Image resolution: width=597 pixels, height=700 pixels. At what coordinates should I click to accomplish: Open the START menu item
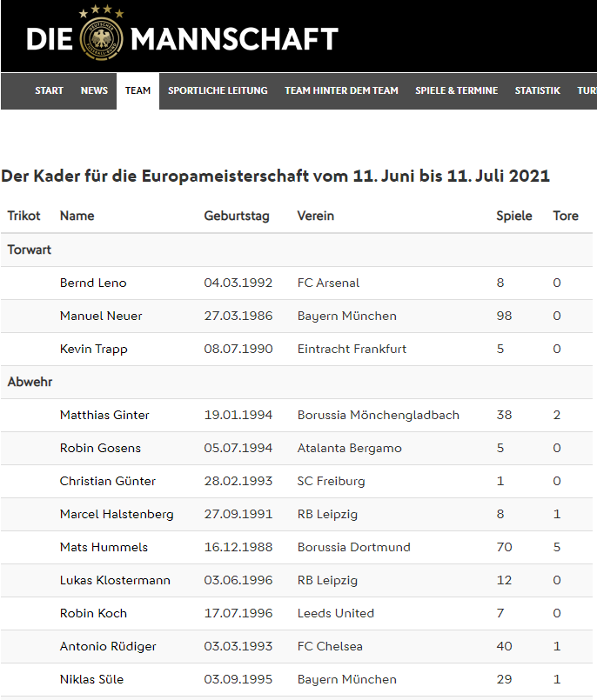(49, 90)
